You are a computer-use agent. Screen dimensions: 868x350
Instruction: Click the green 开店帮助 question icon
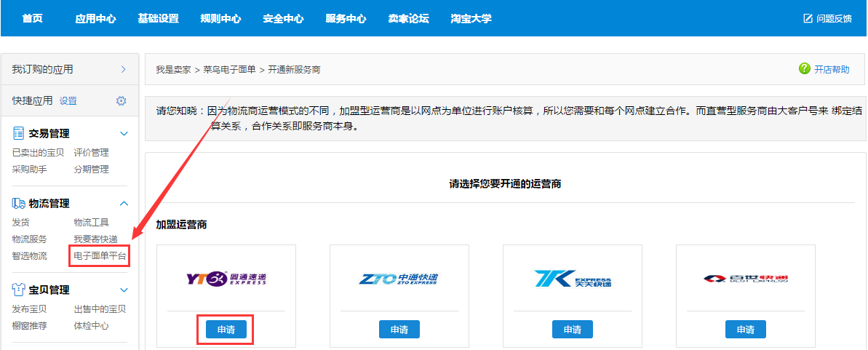[805, 68]
